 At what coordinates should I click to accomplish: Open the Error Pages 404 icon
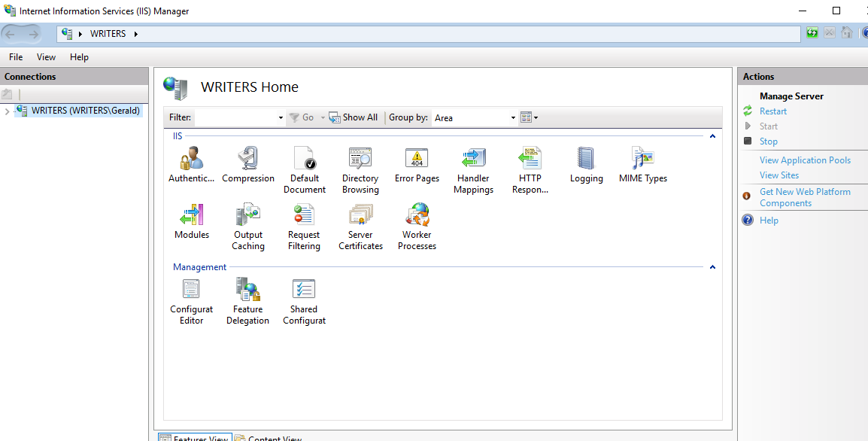(x=417, y=159)
